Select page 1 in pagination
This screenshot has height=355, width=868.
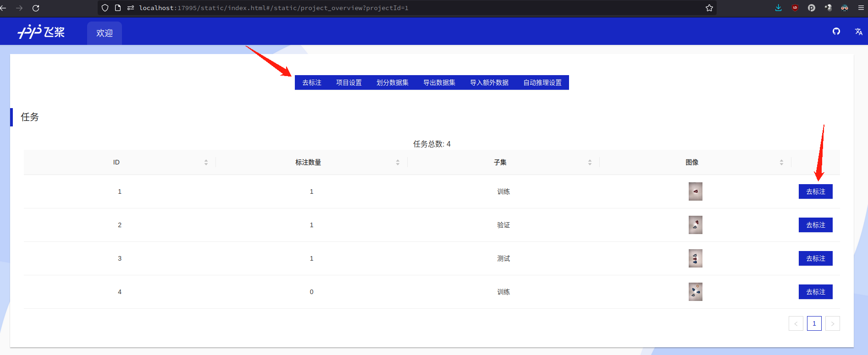coord(814,323)
